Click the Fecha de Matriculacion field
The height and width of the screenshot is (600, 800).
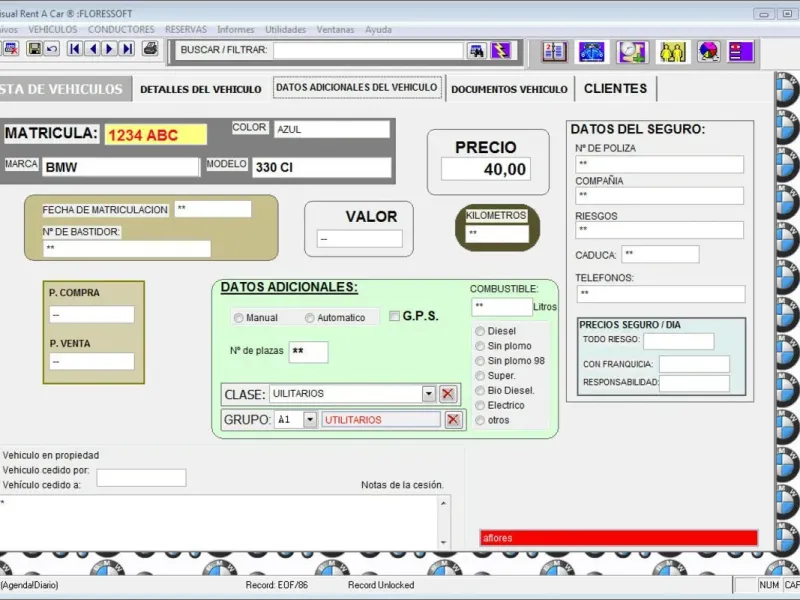(x=213, y=209)
